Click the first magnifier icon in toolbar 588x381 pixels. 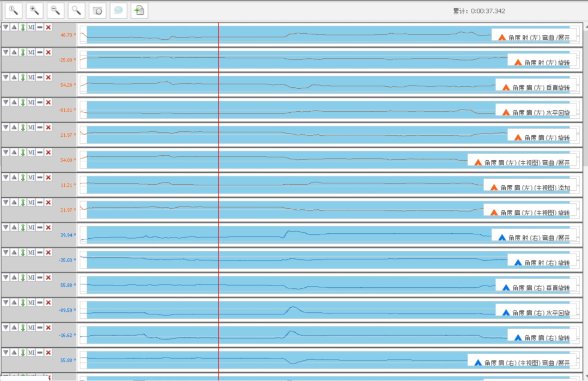pyautogui.click(x=14, y=10)
